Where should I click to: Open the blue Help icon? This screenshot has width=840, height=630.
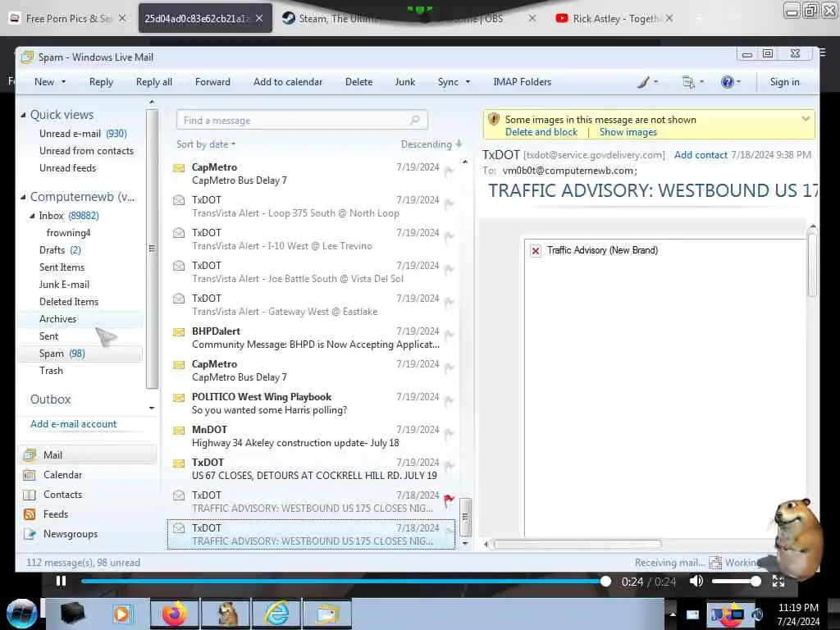point(727,82)
